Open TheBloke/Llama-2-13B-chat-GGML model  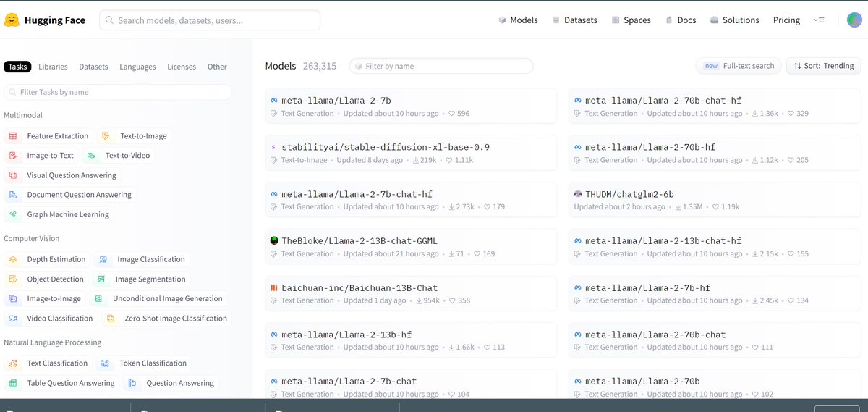411,247
